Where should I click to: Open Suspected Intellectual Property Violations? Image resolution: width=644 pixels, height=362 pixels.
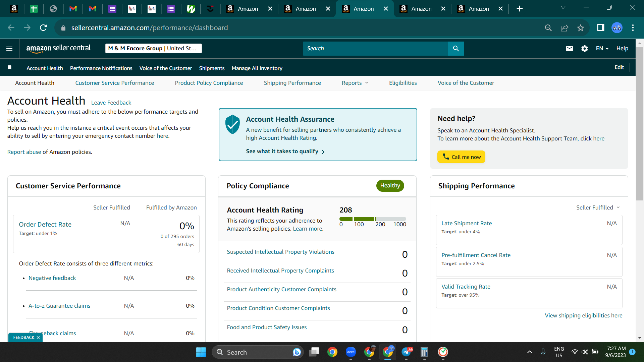click(280, 252)
